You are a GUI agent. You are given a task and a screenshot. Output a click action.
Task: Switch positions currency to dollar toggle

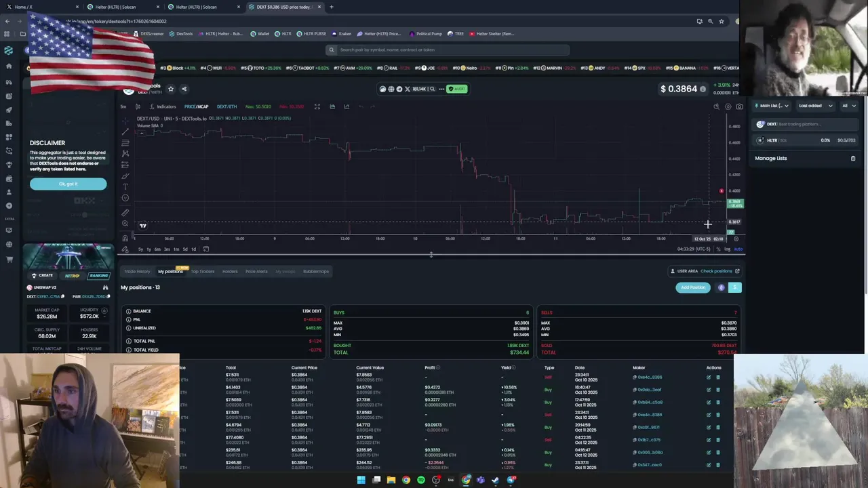[x=734, y=287]
